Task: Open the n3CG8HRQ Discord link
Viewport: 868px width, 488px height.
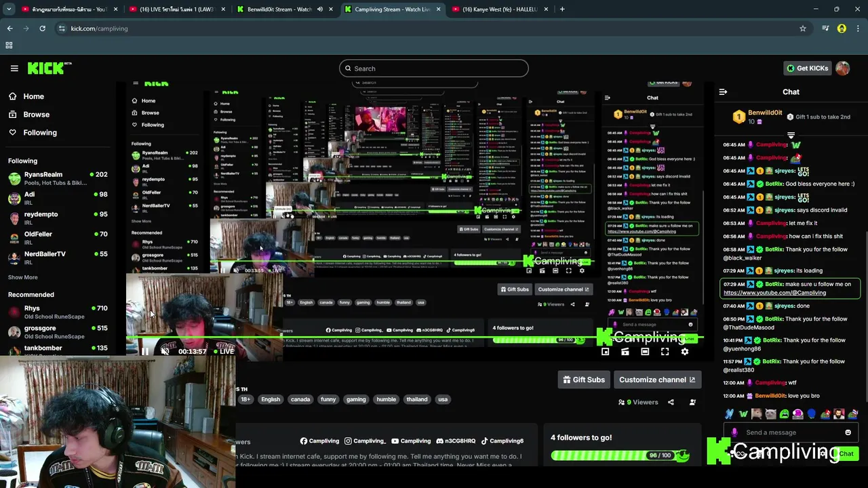Action: 456,441
